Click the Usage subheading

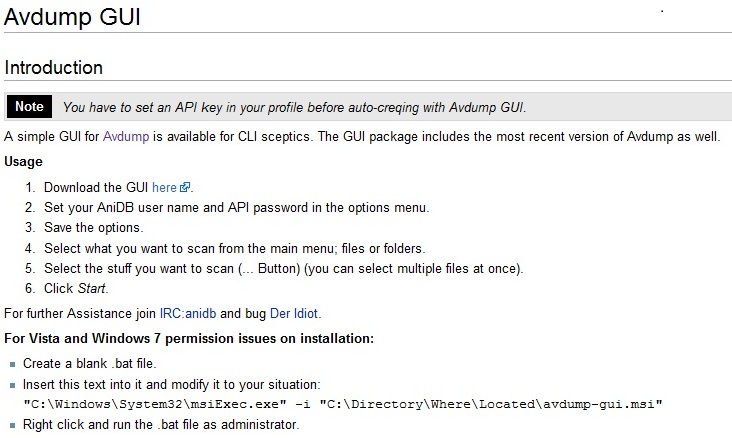coord(23,162)
